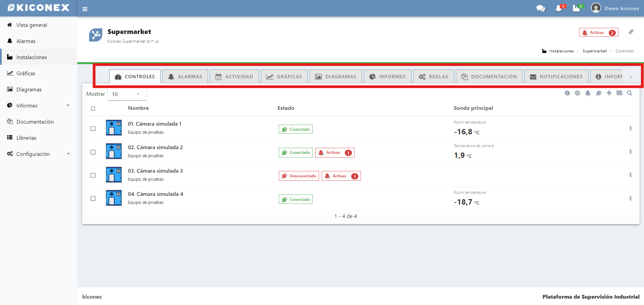Toggle the select-all checkbox in header

(93, 108)
